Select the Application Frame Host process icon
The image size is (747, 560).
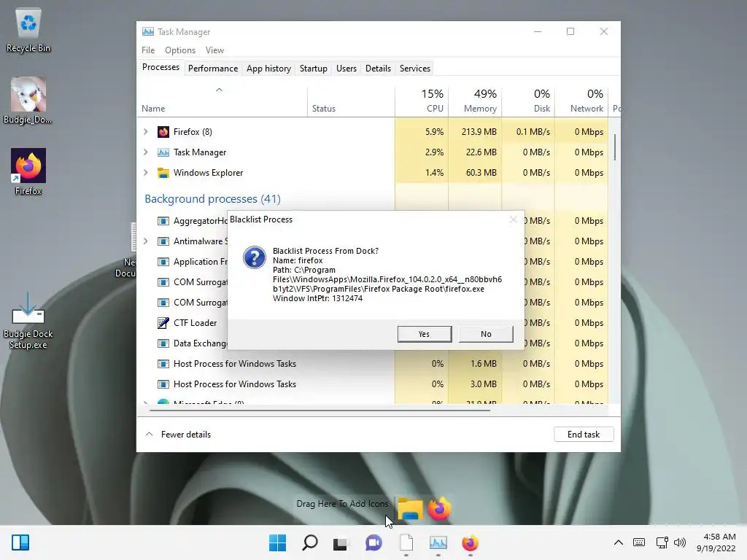[x=163, y=262]
